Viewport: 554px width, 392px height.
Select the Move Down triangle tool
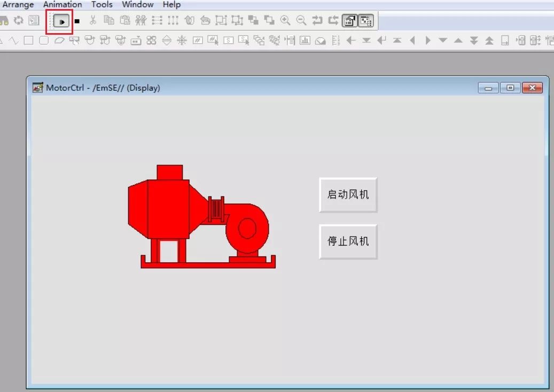443,40
